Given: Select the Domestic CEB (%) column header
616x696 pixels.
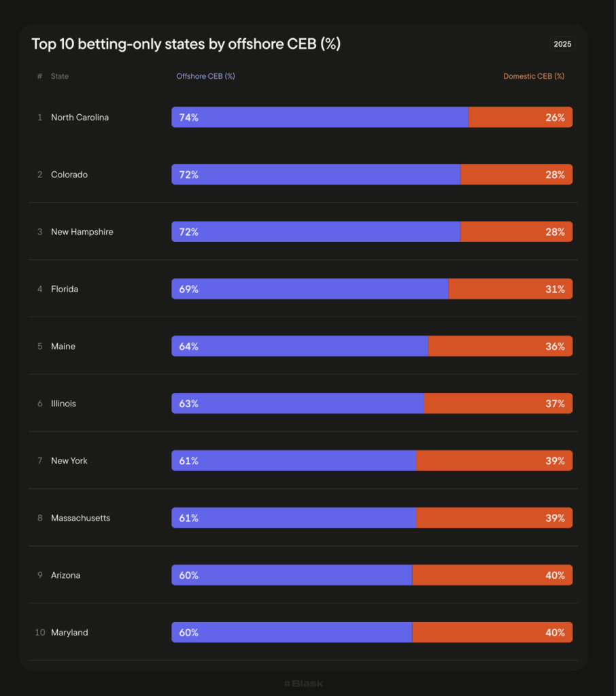Looking at the screenshot, I should pos(534,76).
